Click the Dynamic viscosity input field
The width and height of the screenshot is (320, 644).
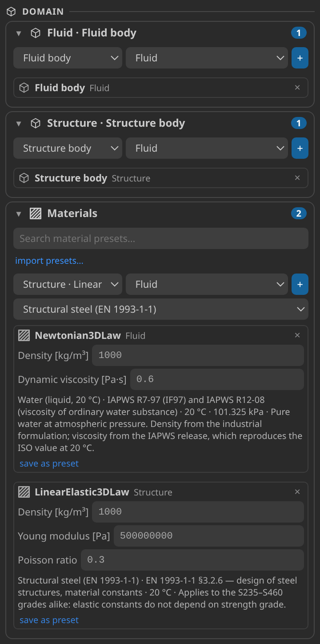tap(217, 379)
